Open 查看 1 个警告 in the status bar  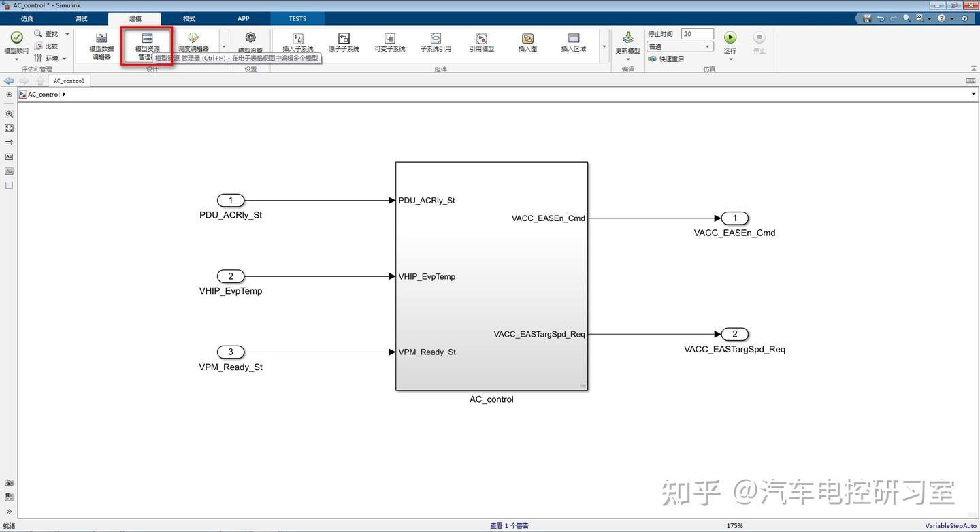click(x=509, y=525)
